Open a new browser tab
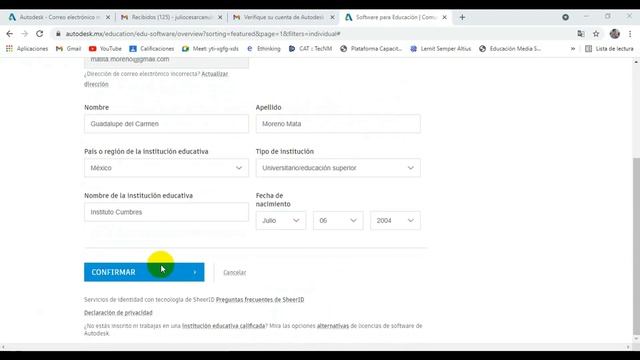The height and width of the screenshot is (360, 640). coord(462,17)
